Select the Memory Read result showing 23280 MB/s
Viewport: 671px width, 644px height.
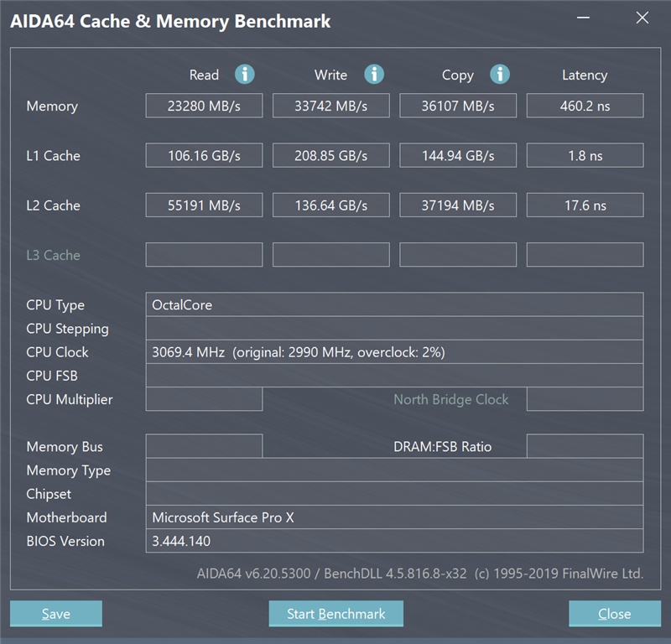point(204,106)
